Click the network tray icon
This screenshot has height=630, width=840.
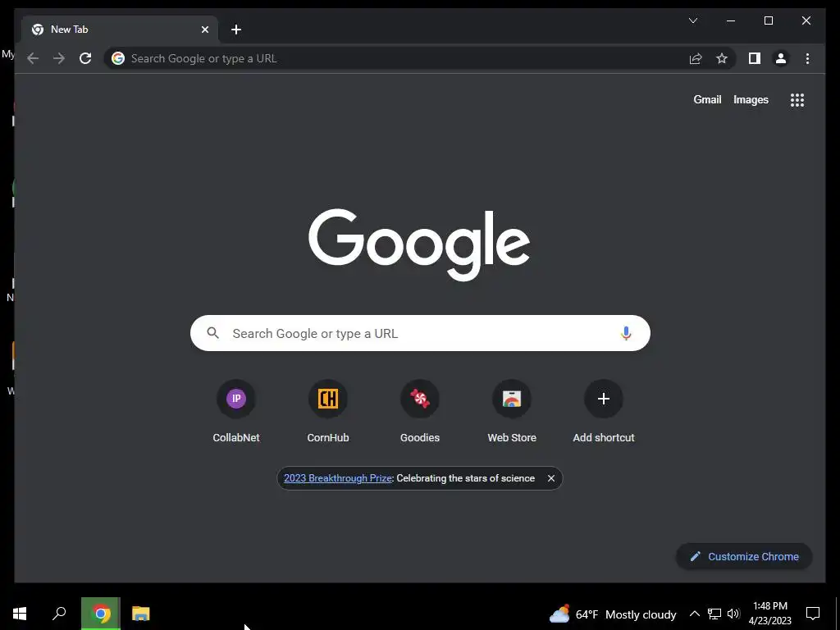714,614
